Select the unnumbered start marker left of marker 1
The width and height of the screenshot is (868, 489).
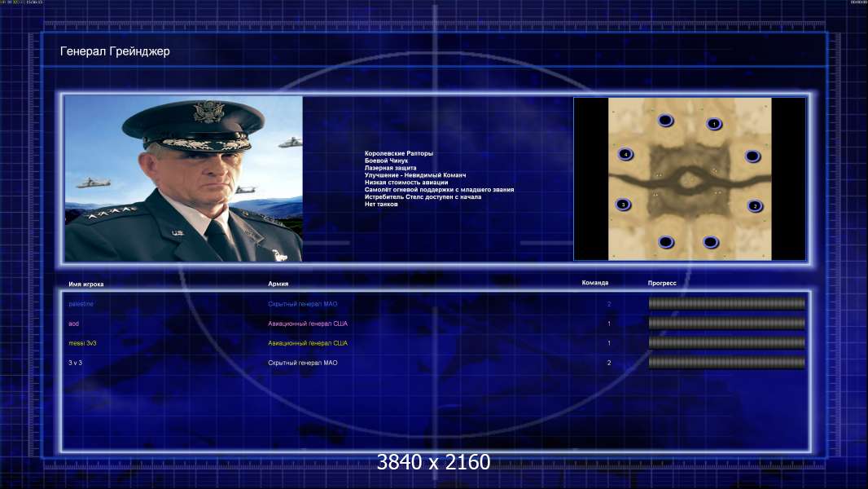tap(665, 120)
